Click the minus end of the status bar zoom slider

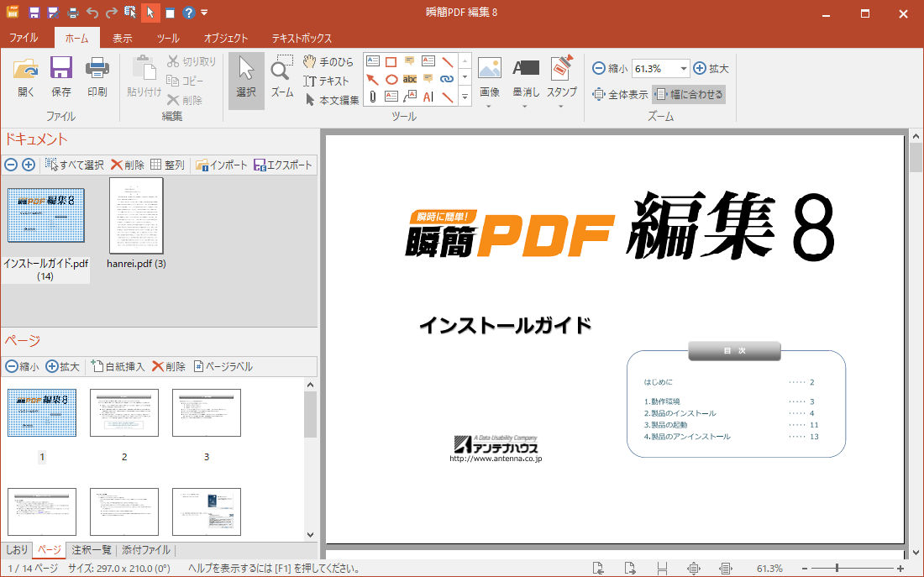[x=805, y=569]
